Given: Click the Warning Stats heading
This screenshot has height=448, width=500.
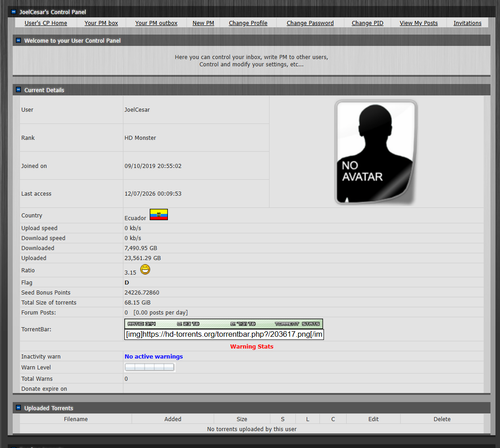Looking at the screenshot, I should click(252, 346).
